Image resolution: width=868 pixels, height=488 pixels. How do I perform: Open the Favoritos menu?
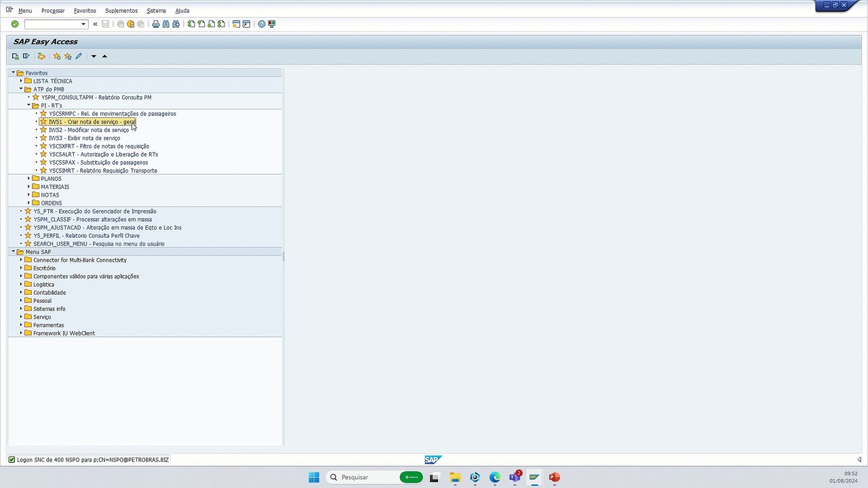[85, 11]
